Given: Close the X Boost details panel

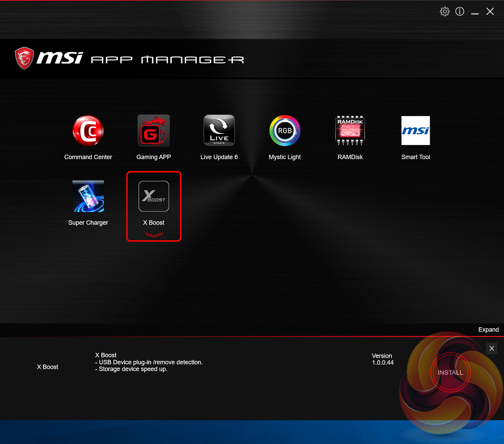Looking at the screenshot, I should 492,348.
